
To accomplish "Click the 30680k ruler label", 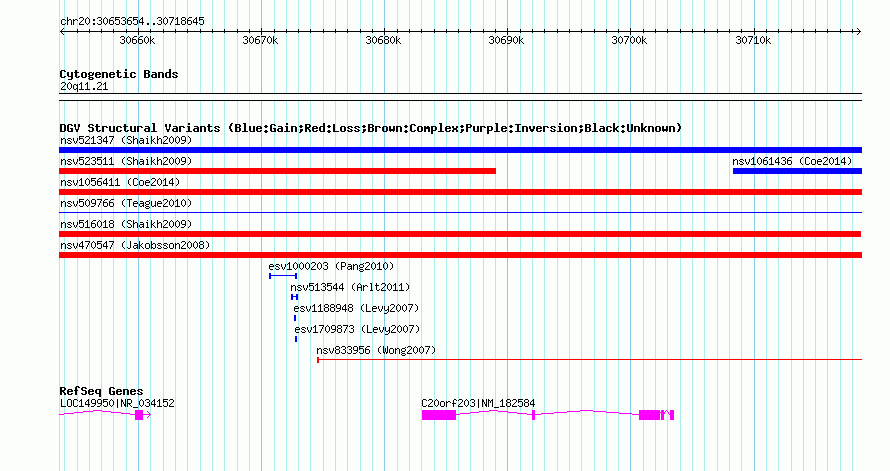I will coord(383,40).
